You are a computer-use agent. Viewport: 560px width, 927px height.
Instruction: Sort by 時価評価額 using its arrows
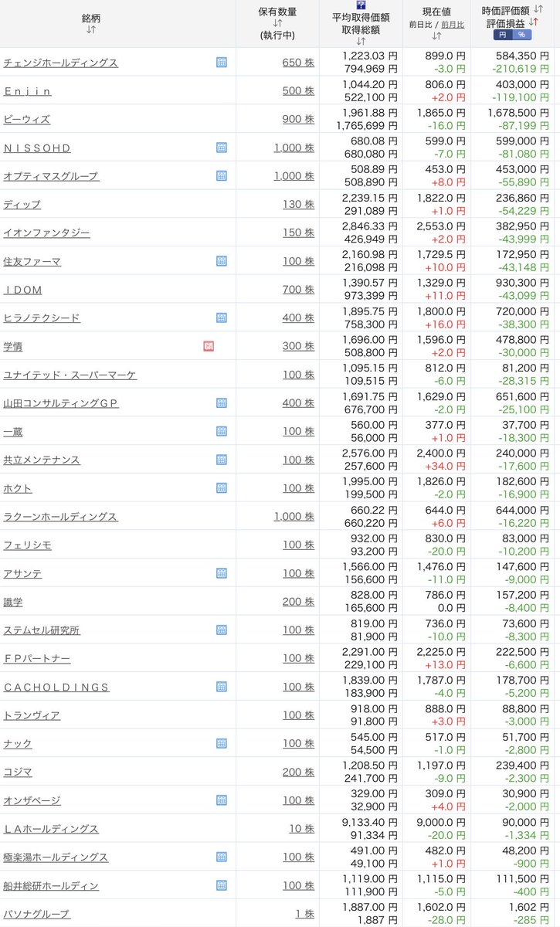[538, 10]
